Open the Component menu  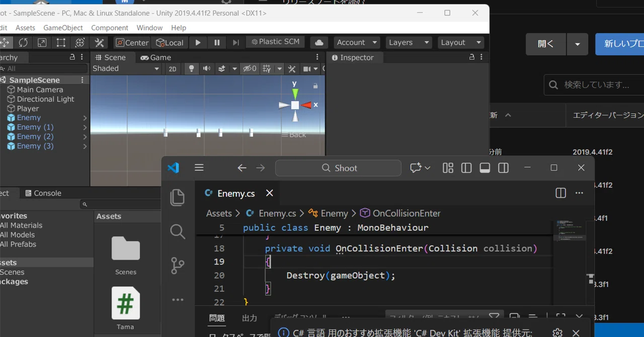[x=110, y=28]
